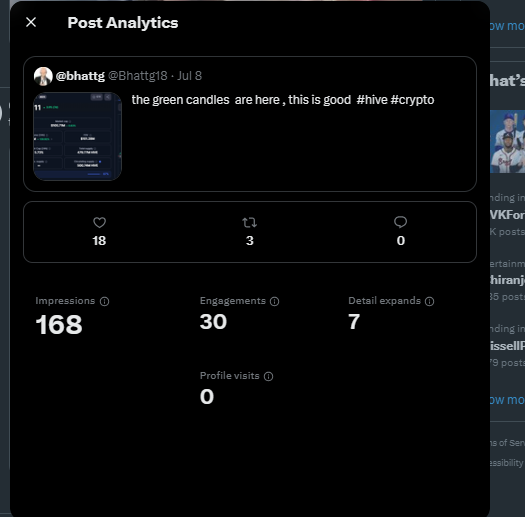Image resolution: width=525 pixels, height=517 pixels.
Task: Close the Post Analytics dialog
Action: click(31, 22)
